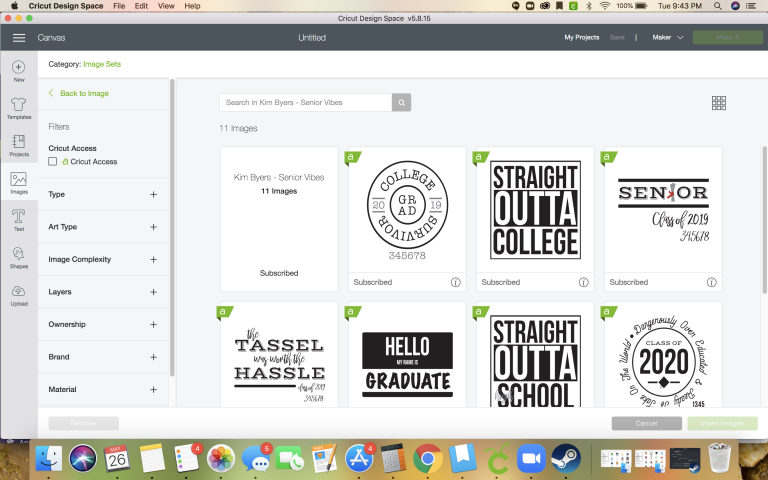This screenshot has height=480, width=768.
Task: Select the Straight Outta School thumbnail
Action: point(535,355)
